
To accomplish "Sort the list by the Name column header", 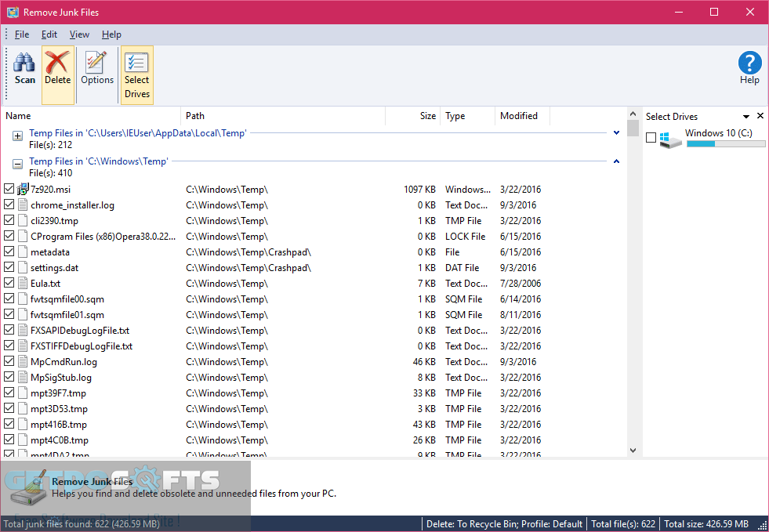I will point(91,116).
